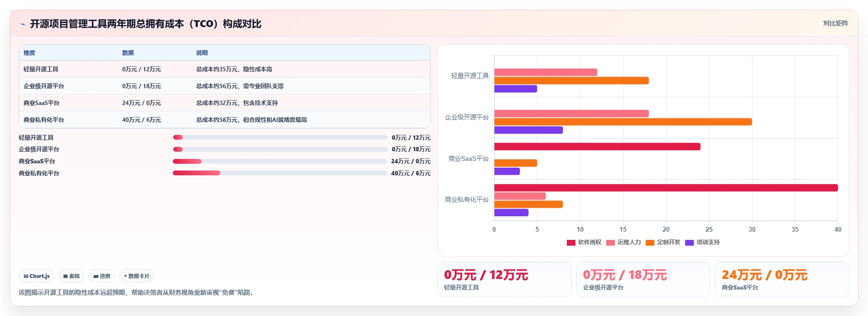
Task: Click 轻量开源工具 orange 定制开发 bar
Action: (572, 80)
